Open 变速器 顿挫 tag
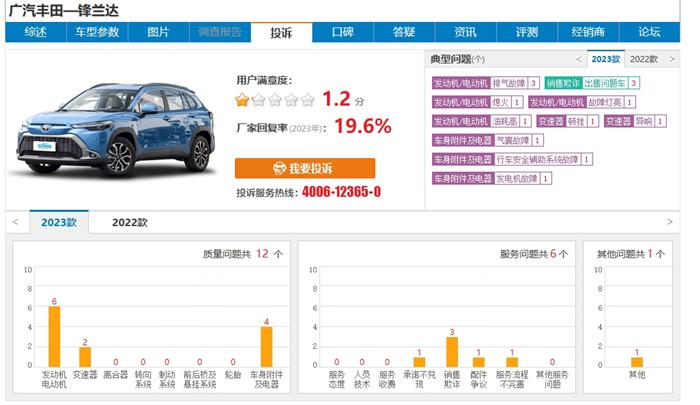 click(567, 121)
